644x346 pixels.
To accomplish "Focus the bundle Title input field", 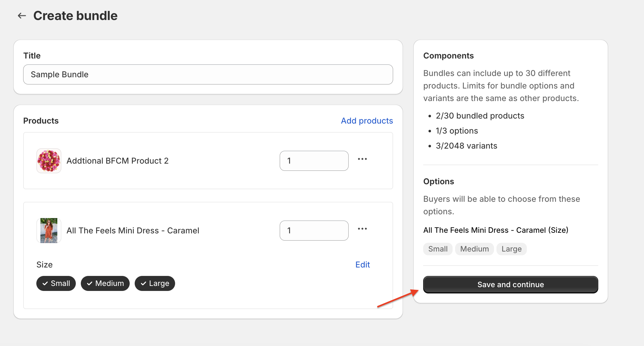I will (208, 74).
